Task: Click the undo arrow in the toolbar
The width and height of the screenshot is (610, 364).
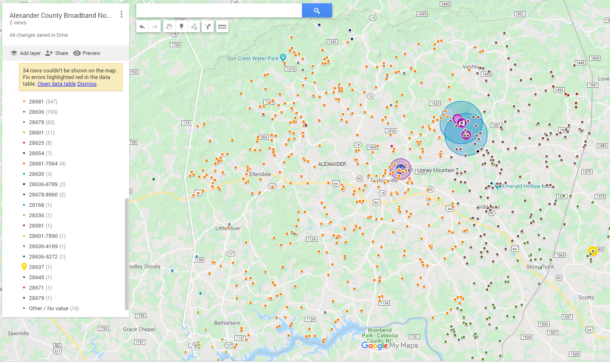Action: 142,27
